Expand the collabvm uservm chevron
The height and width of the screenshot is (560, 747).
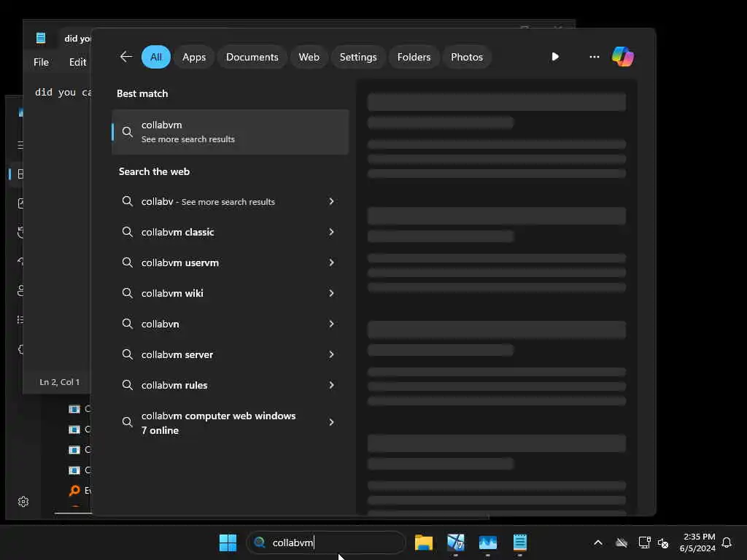pos(331,262)
